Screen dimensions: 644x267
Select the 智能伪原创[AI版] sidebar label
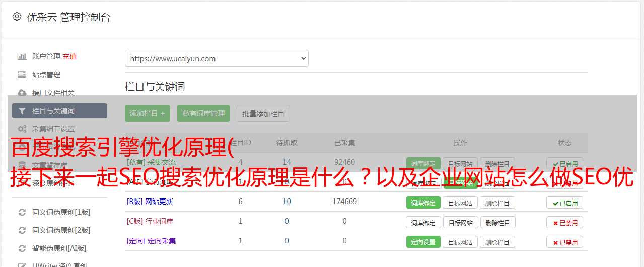pyautogui.click(x=59, y=248)
